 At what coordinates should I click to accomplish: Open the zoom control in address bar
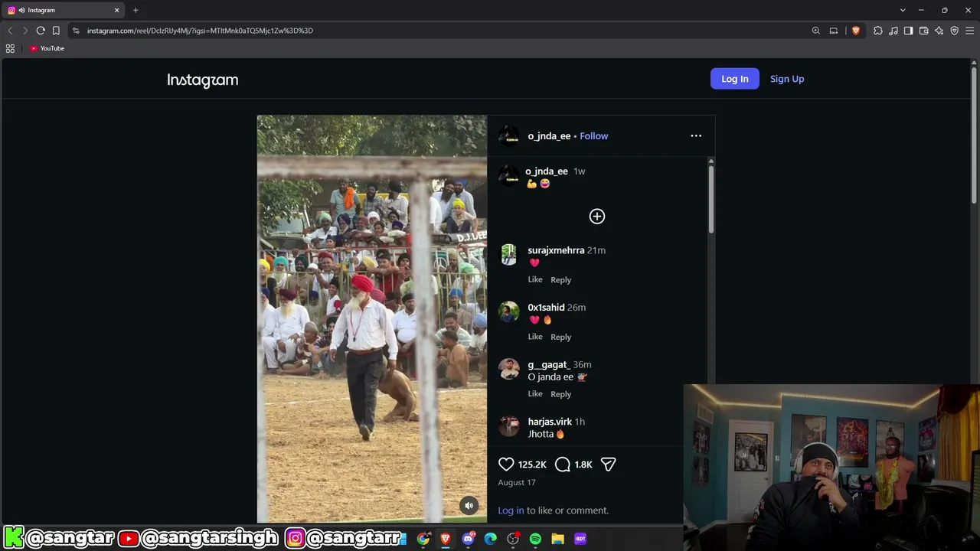[815, 31]
